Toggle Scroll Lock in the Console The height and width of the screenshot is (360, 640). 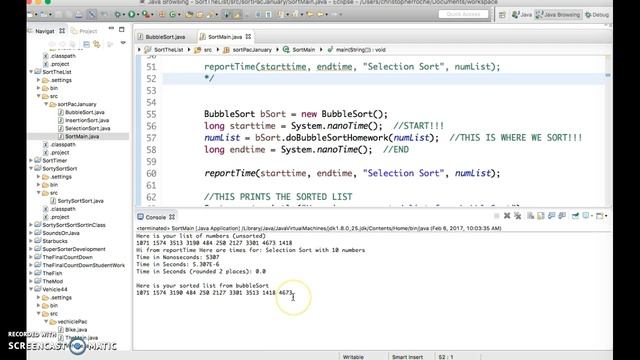(x=540, y=216)
